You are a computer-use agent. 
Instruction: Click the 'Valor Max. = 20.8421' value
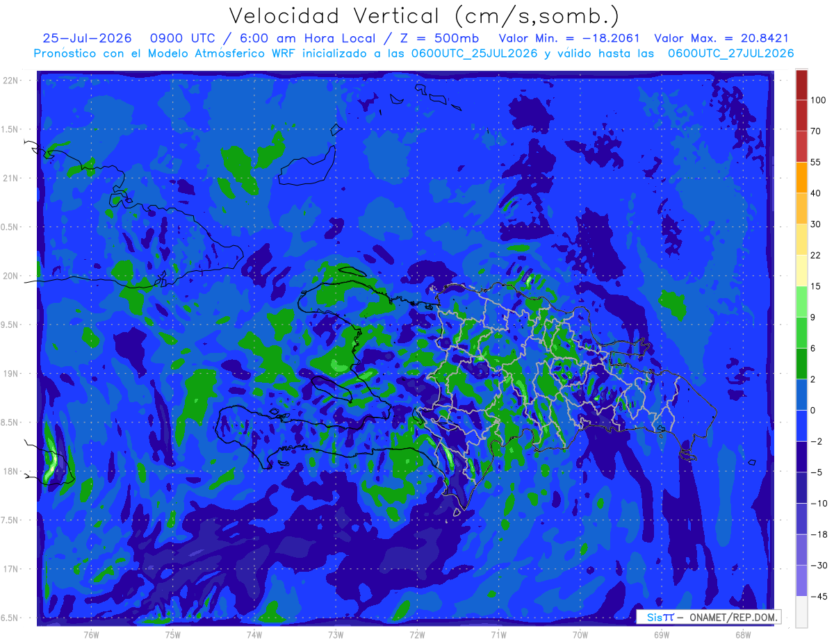coord(721,38)
